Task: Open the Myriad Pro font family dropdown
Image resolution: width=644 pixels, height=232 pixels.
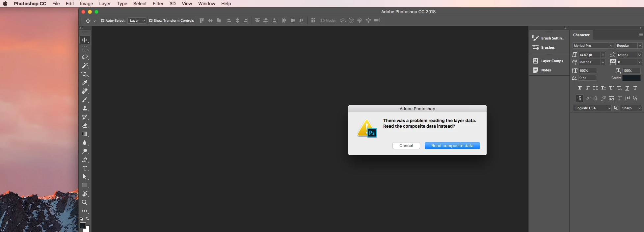Action: point(611,45)
